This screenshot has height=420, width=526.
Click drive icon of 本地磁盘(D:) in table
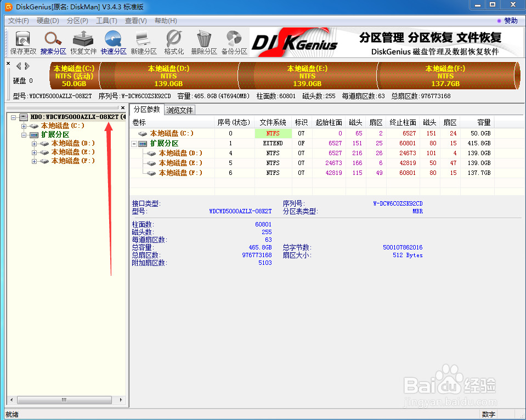pos(151,154)
